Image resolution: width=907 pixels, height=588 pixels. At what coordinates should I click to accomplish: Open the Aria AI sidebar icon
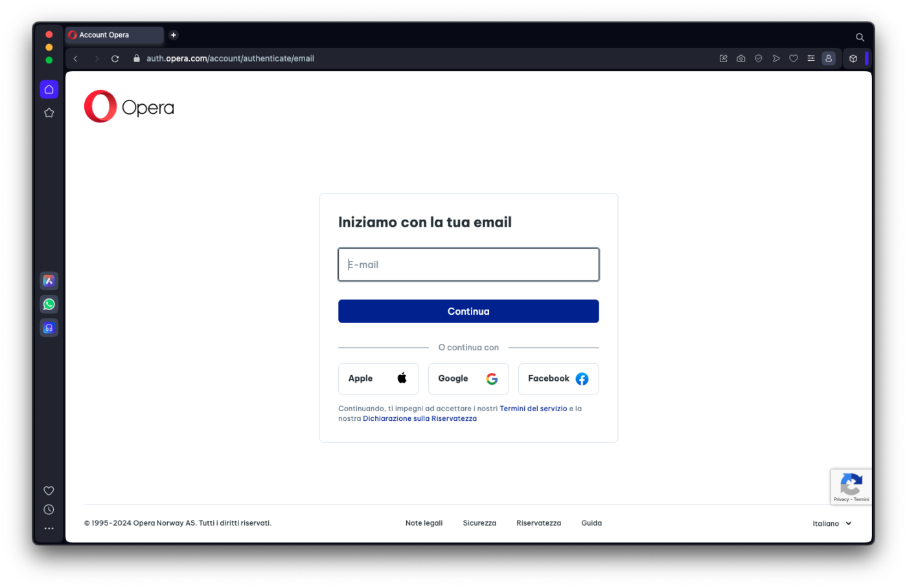pyautogui.click(x=49, y=280)
